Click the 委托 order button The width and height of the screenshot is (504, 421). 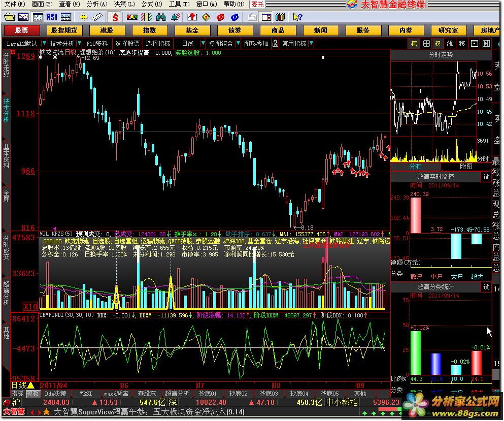[x=257, y=4]
